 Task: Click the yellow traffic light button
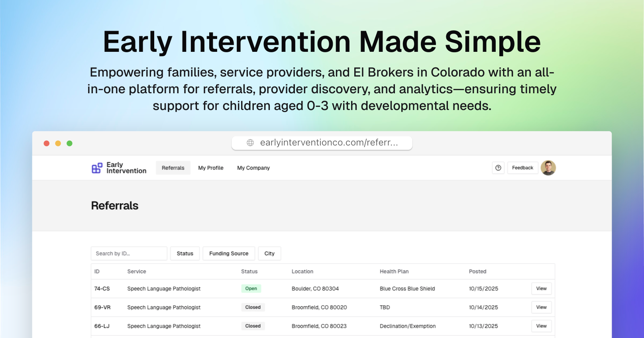click(x=58, y=143)
